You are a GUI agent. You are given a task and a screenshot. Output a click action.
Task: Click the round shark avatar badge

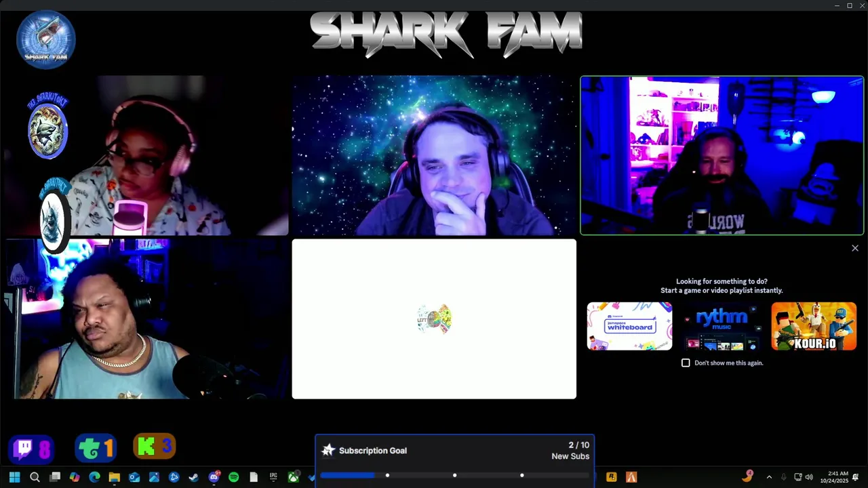(x=47, y=127)
